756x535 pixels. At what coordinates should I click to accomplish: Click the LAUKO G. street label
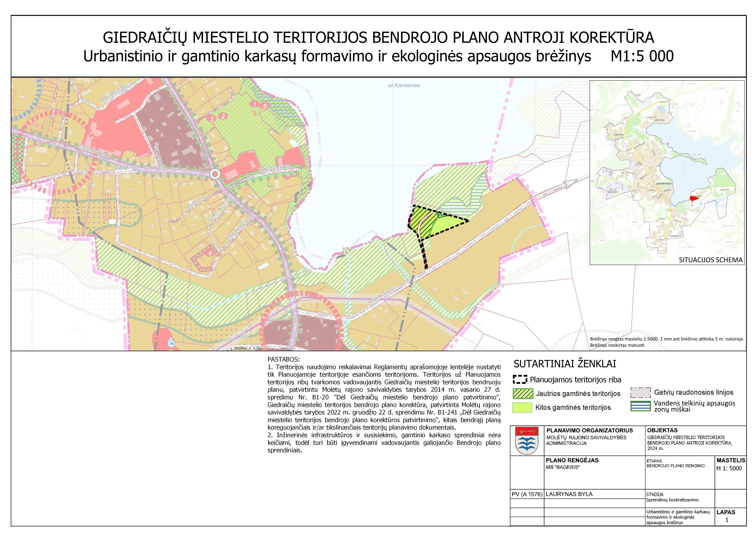pyautogui.click(x=195, y=202)
